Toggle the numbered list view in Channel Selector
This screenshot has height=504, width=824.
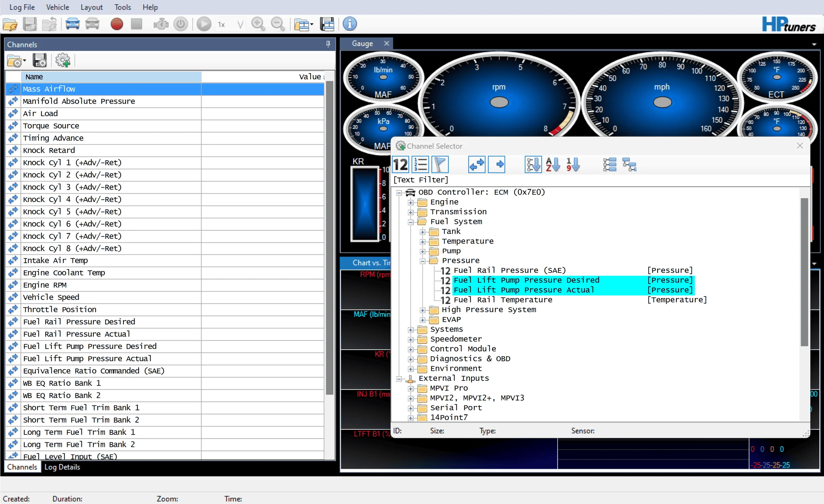[420, 165]
